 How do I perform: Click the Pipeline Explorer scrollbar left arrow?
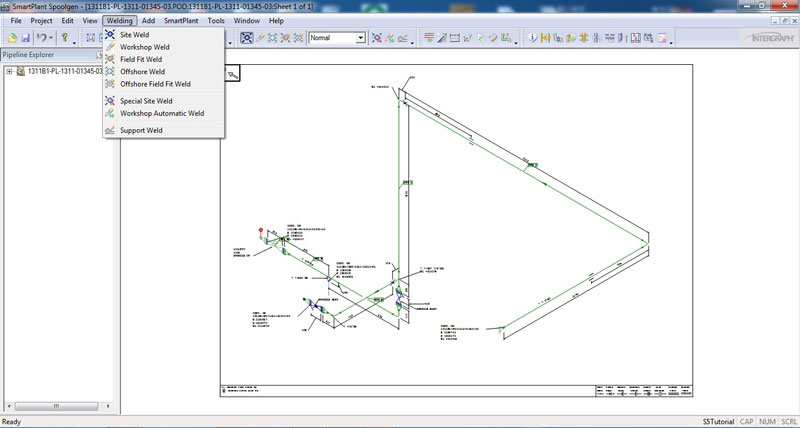pyautogui.click(x=8, y=407)
